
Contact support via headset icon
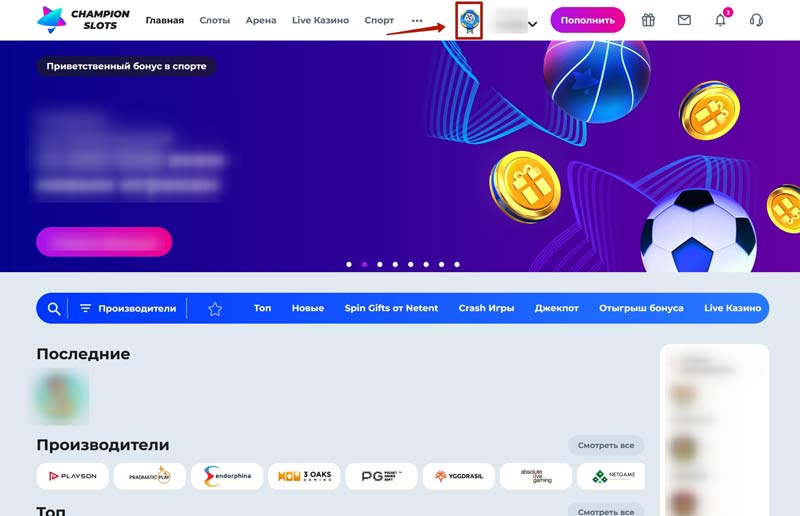tap(756, 20)
